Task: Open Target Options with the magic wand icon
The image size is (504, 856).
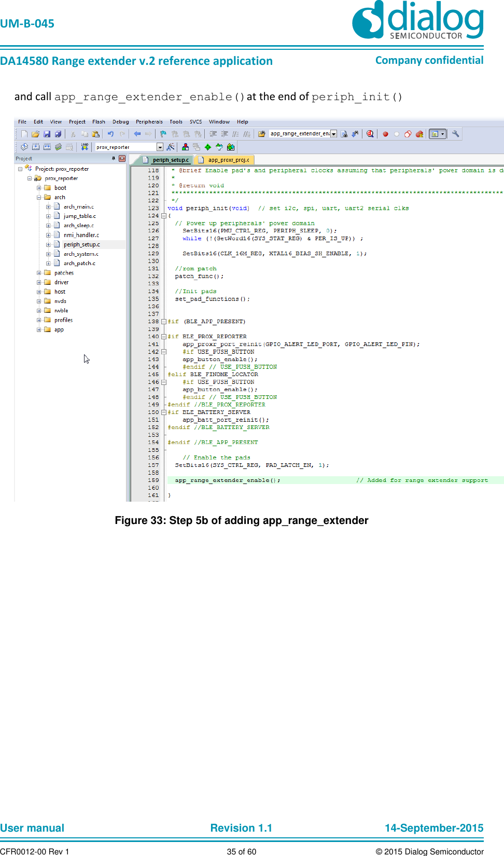Action: (x=171, y=147)
